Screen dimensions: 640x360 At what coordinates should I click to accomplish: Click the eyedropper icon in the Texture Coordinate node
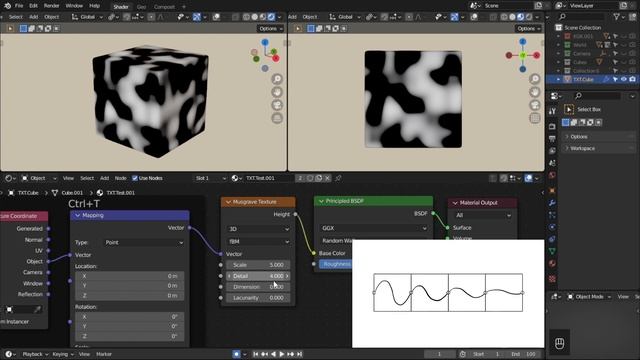click(38, 309)
